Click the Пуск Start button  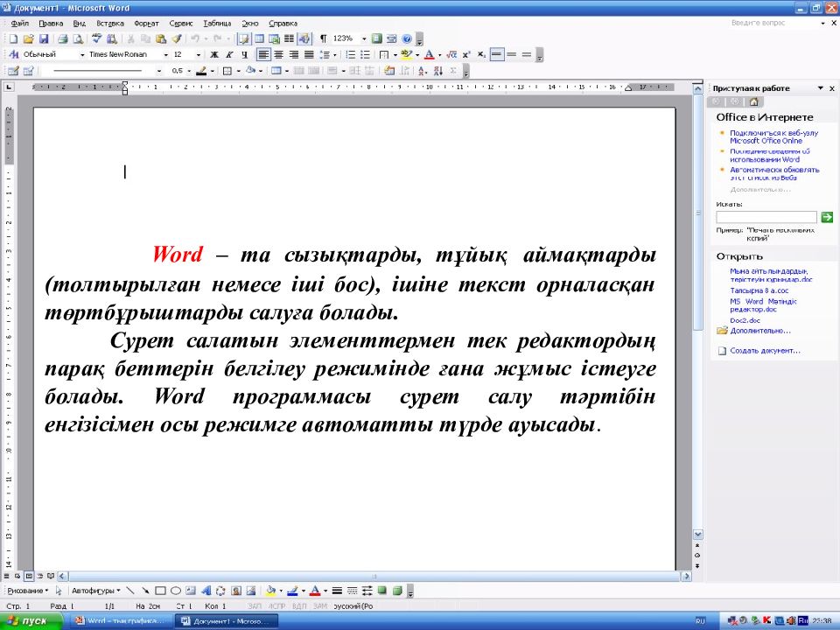[32, 621]
